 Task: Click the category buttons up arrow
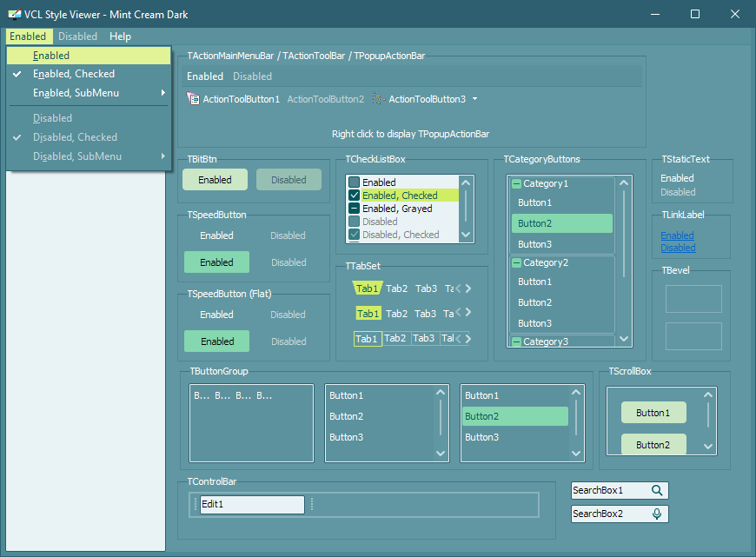[624, 182]
